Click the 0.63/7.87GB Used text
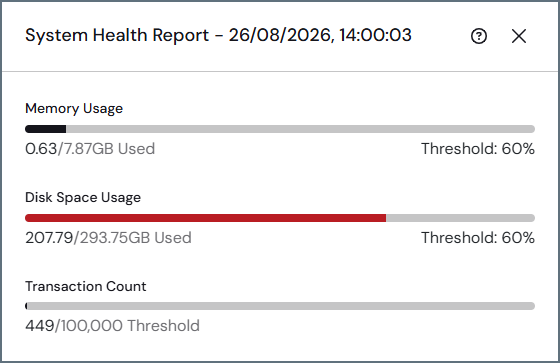The height and width of the screenshot is (363, 560). (x=90, y=149)
